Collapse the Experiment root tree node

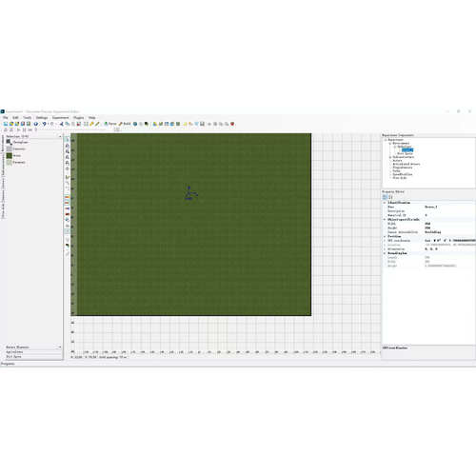[386, 140]
